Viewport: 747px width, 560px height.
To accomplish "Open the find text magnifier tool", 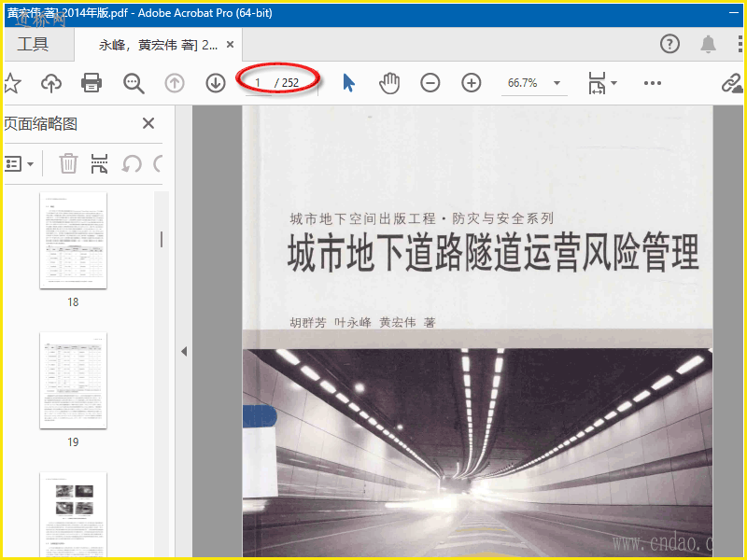I will 134,83.
